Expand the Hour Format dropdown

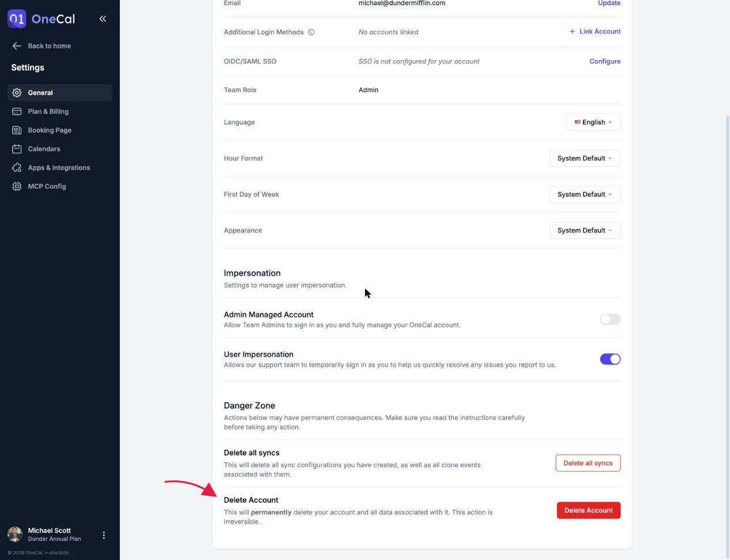(585, 159)
